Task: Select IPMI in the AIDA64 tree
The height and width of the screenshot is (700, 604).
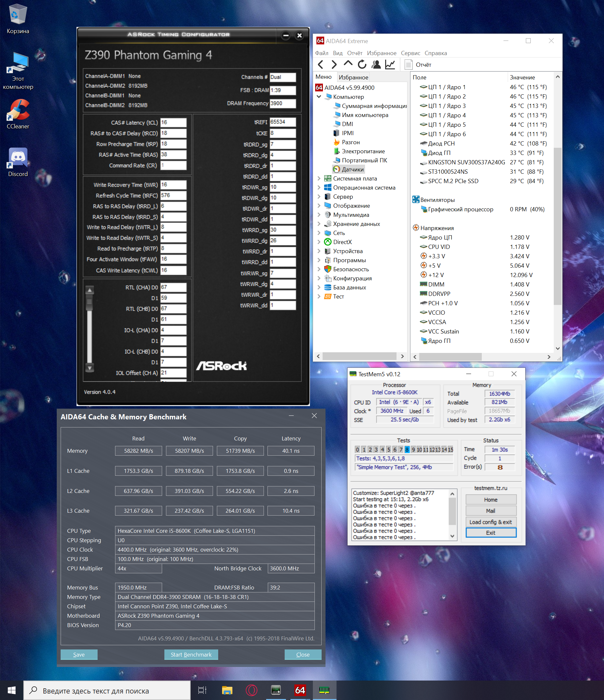Action: pos(343,133)
